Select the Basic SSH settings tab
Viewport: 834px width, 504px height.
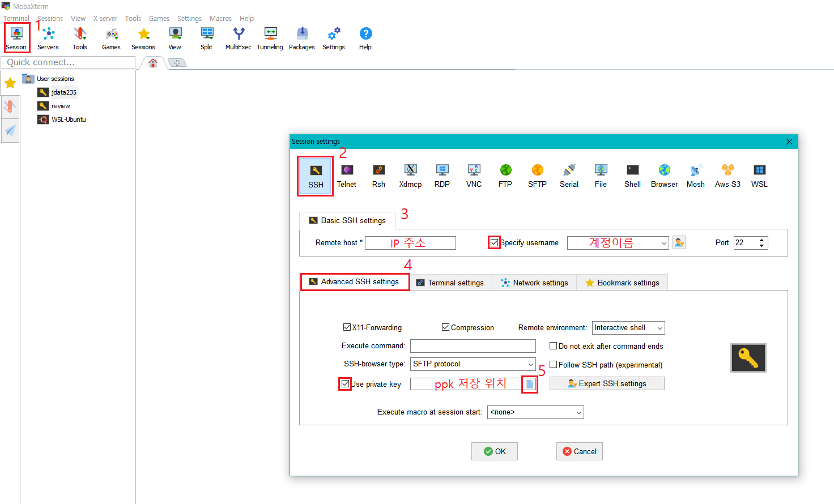(x=347, y=220)
